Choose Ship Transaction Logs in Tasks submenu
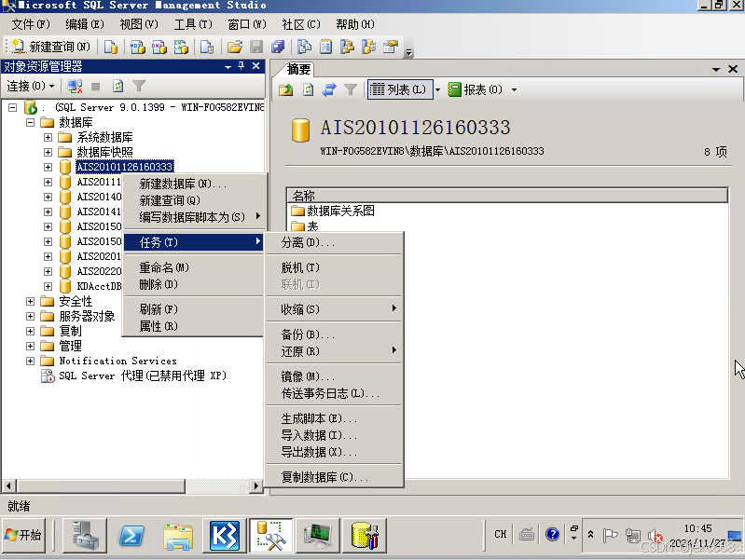This screenshot has width=745, height=560. click(x=334, y=393)
